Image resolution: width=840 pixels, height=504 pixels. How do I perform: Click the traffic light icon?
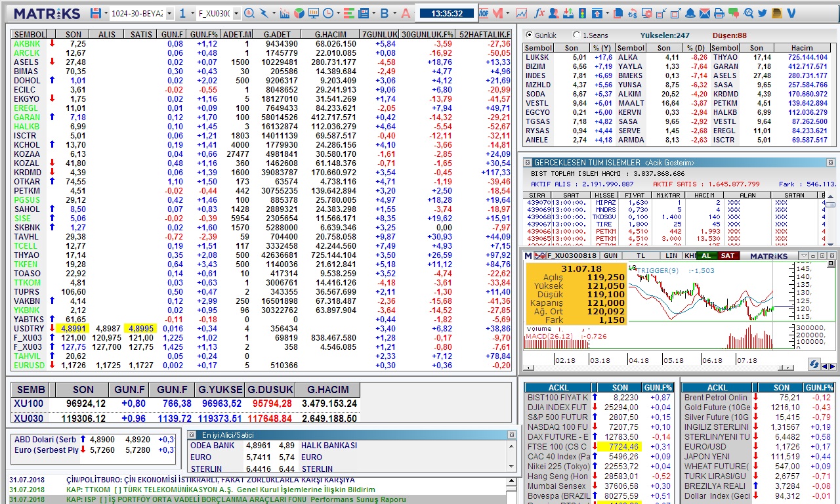point(582,13)
